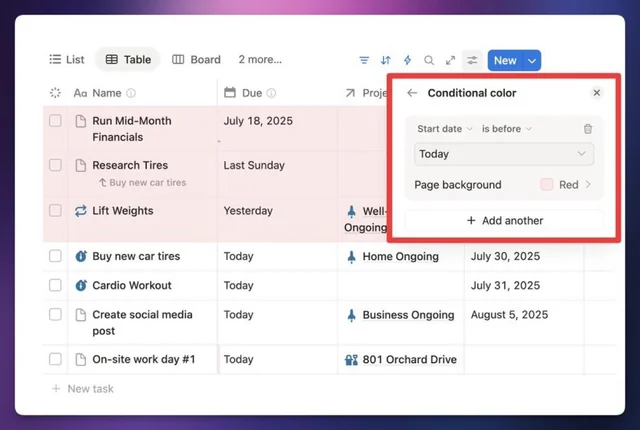This screenshot has width=640, height=430.
Task: Click the New button
Action: [x=505, y=61]
